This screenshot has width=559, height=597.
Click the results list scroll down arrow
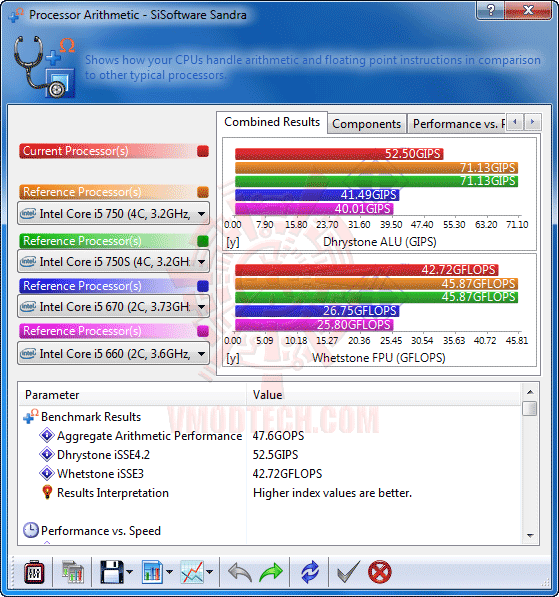(x=530, y=536)
